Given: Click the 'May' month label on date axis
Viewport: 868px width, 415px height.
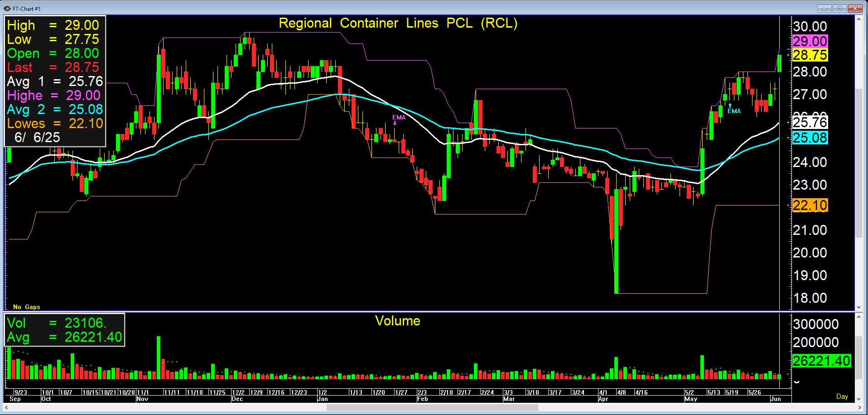Looking at the screenshot, I should 691,399.
